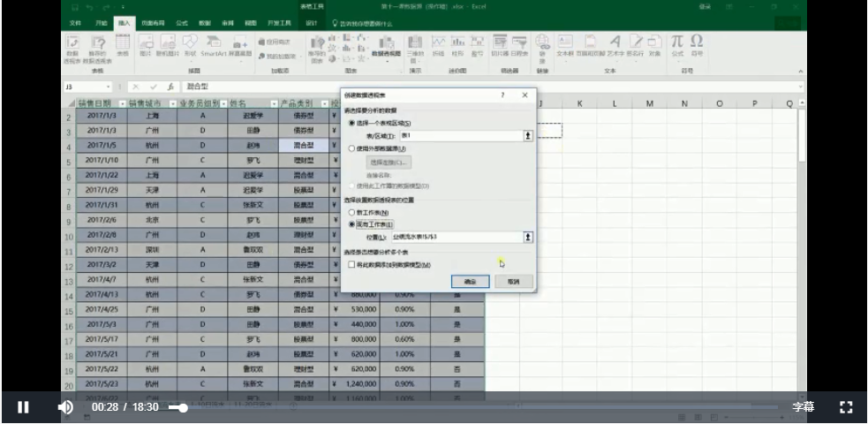Pause the video playback
868x424 pixels.
click(23, 407)
